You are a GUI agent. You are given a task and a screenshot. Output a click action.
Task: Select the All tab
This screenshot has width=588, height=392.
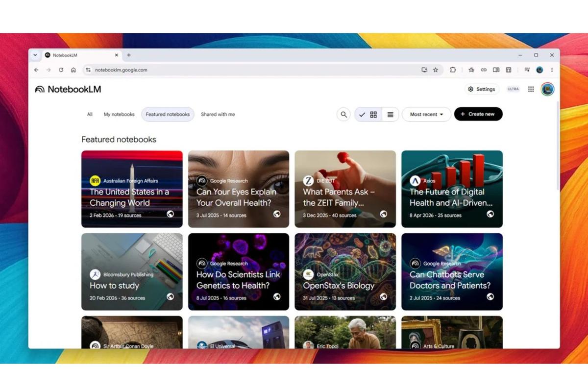[x=90, y=114]
